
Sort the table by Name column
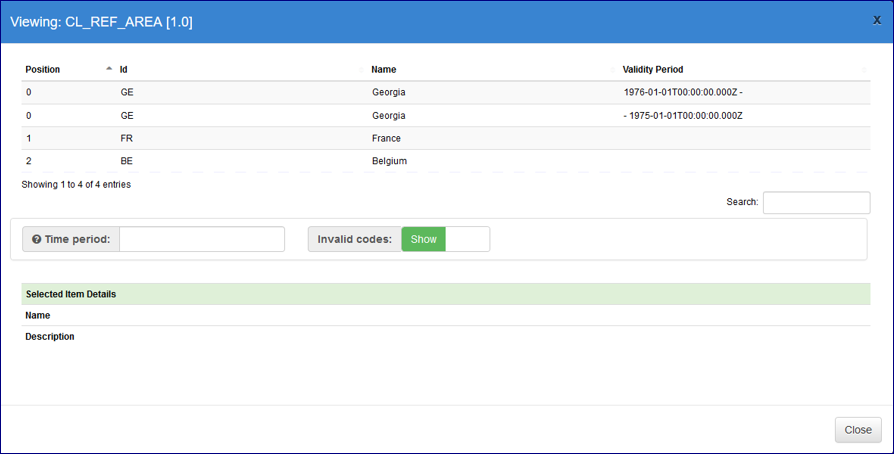coord(384,70)
